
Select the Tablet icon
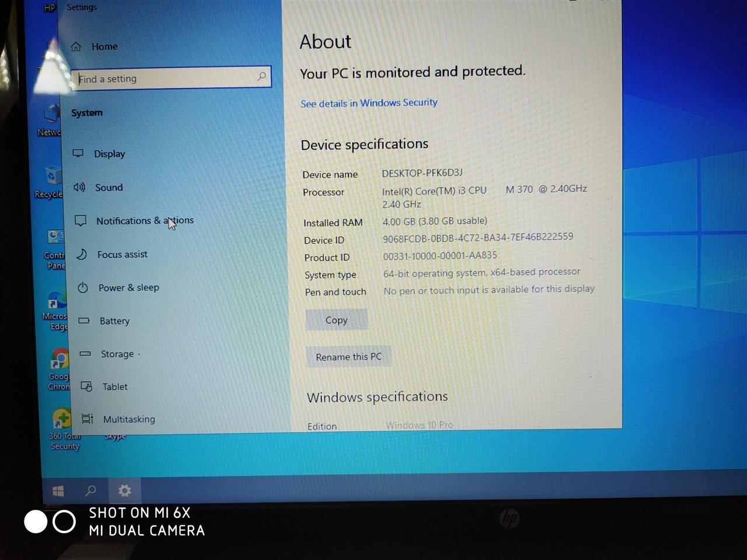click(x=86, y=386)
